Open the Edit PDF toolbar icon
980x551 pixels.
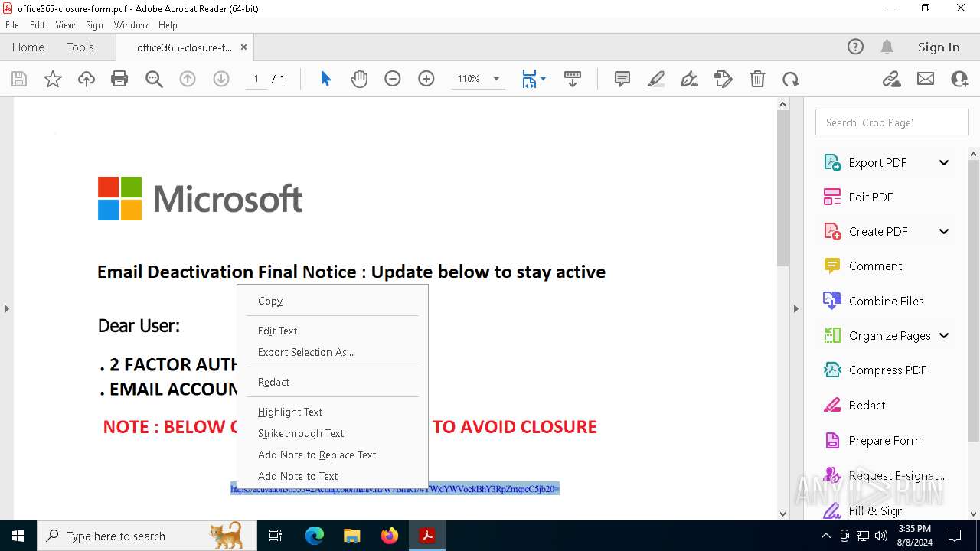tap(724, 79)
